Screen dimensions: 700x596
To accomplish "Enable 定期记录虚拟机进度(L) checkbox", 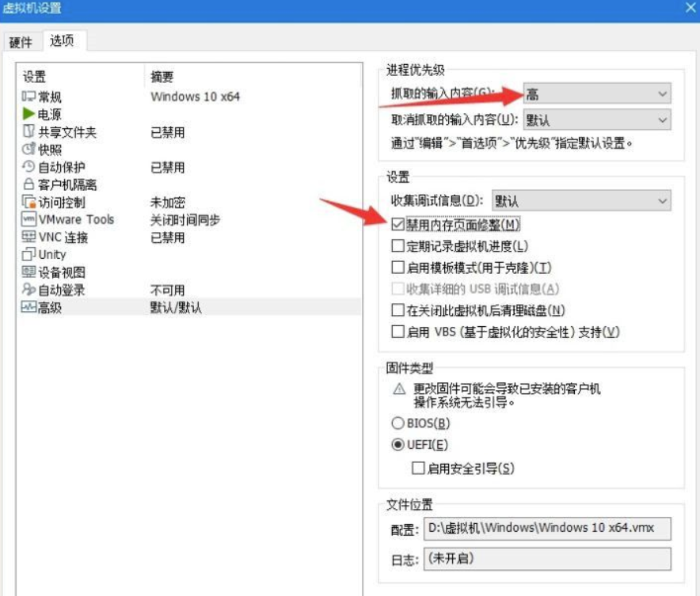I will point(398,246).
